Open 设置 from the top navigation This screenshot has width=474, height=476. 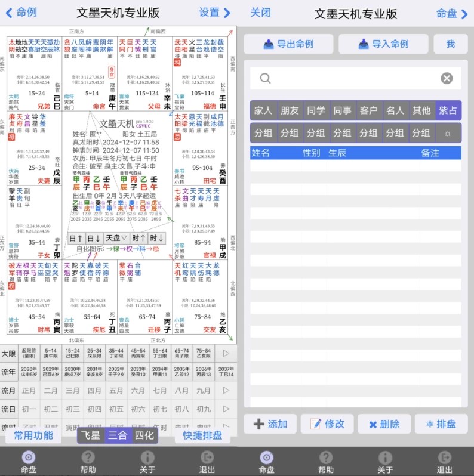pyautogui.click(x=214, y=13)
